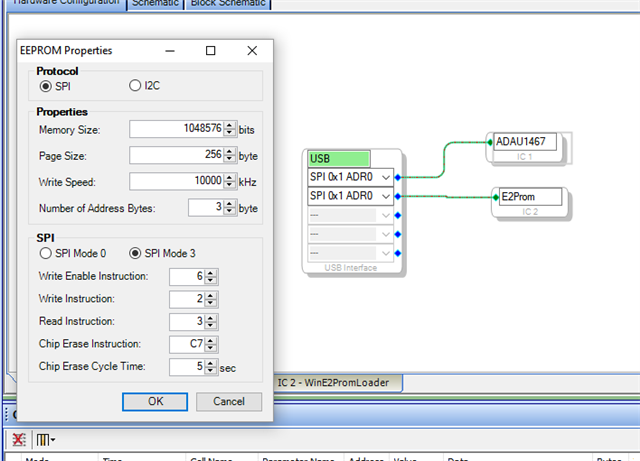The image size is (640, 461).
Task: Click the first USB output pin connector
Action: pos(398,177)
